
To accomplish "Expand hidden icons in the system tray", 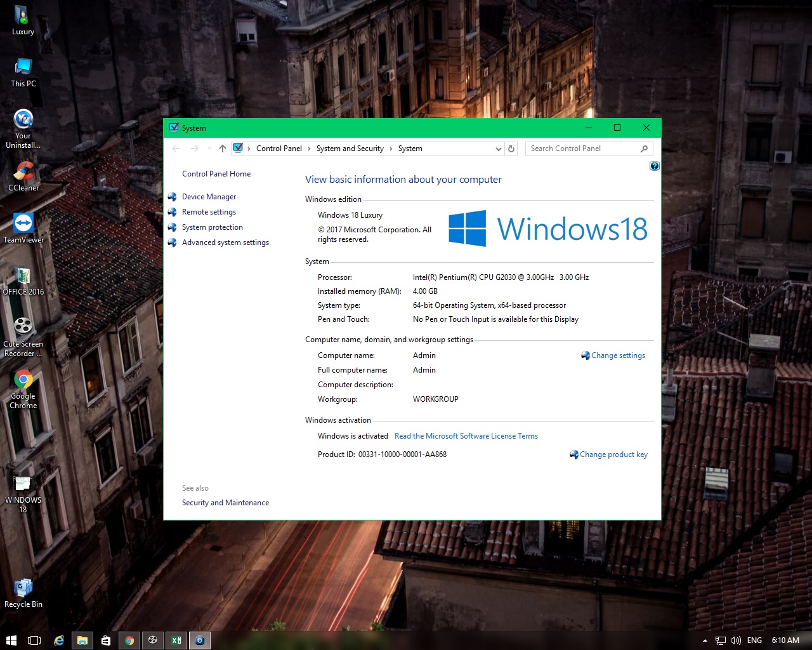I will (704, 640).
